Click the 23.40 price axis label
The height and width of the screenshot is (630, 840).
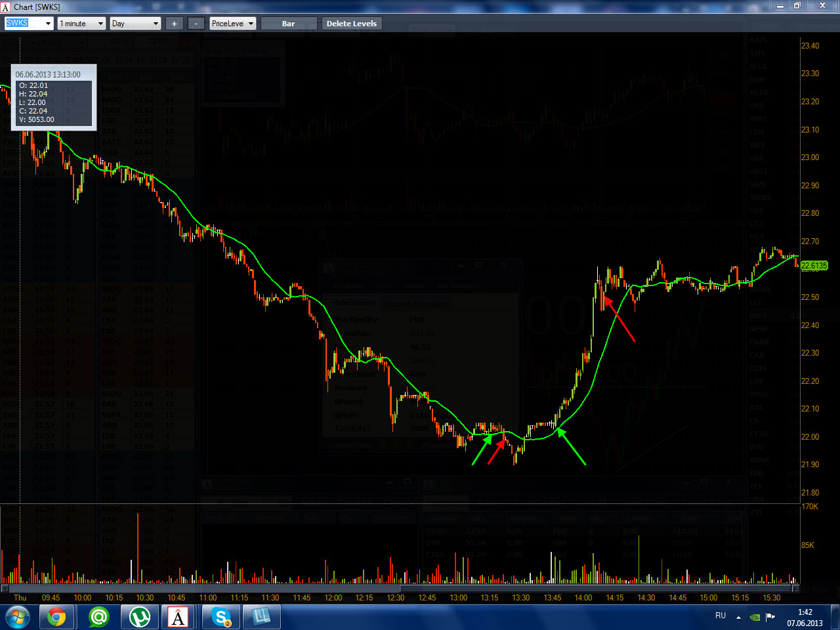[x=810, y=46]
